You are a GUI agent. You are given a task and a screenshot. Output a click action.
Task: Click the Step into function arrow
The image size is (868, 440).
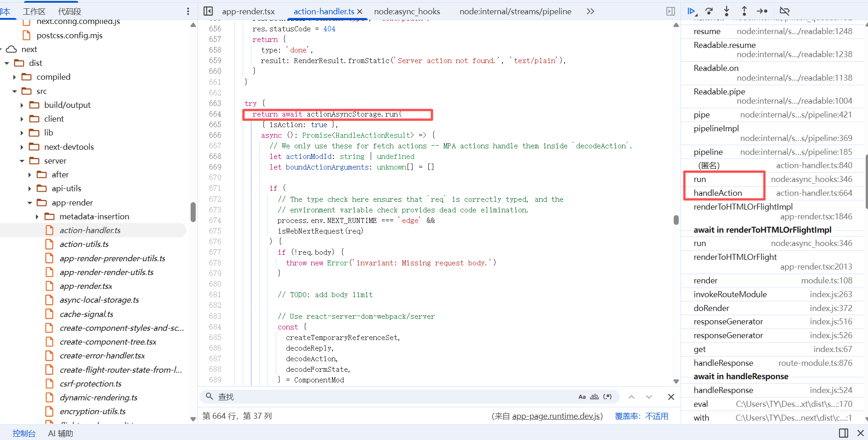727,11
